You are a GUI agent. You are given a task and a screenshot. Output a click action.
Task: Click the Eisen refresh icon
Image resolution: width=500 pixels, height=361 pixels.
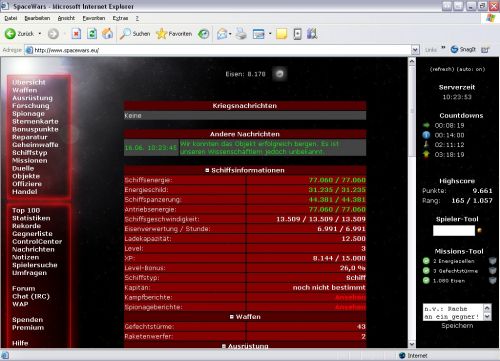(280, 74)
